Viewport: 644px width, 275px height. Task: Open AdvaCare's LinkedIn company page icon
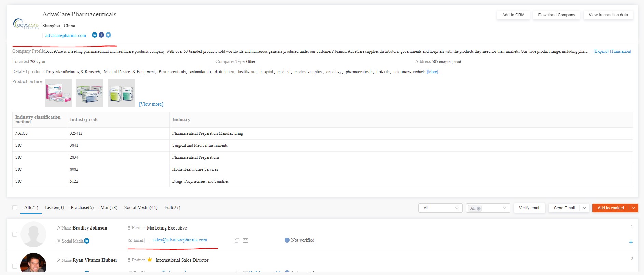click(95, 35)
